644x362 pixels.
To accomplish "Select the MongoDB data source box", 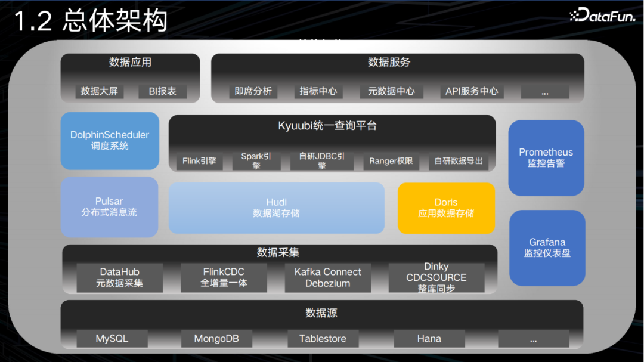I will 216,339.
